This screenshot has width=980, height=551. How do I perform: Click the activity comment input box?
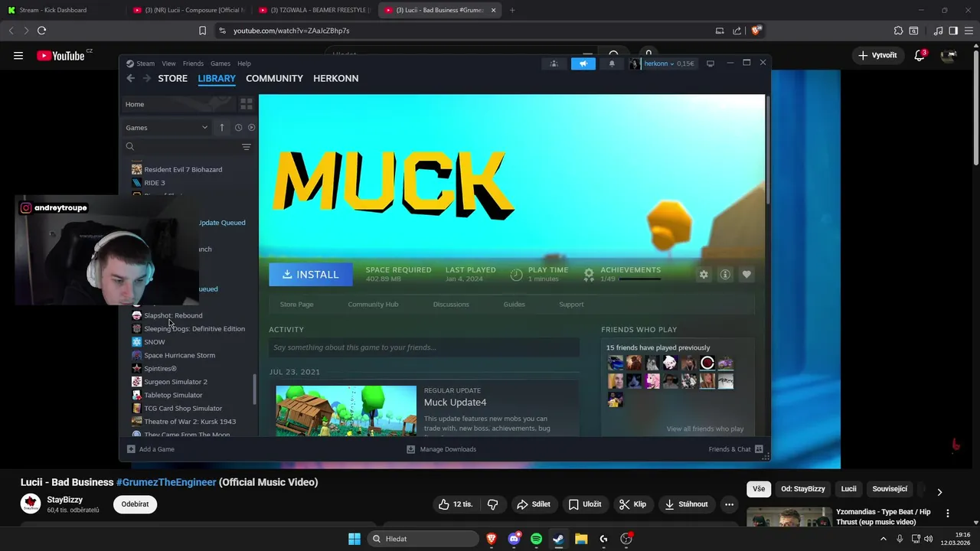(x=424, y=347)
